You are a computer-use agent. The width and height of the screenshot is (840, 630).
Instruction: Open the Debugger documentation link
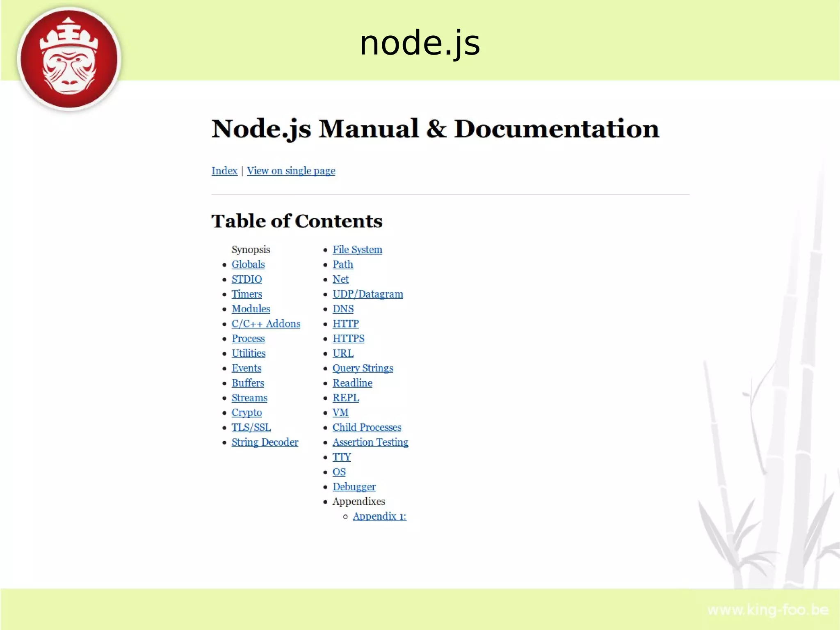(354, 487)
